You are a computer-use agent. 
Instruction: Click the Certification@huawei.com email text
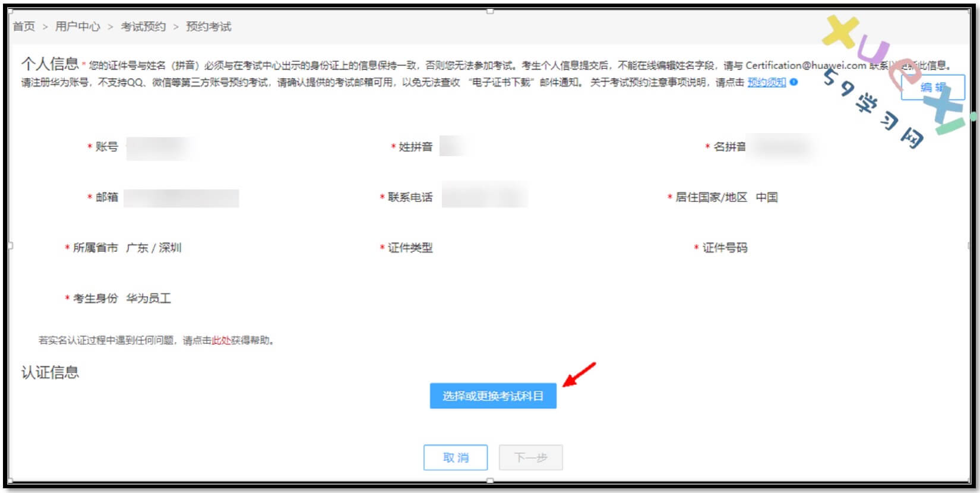point(805,65)
